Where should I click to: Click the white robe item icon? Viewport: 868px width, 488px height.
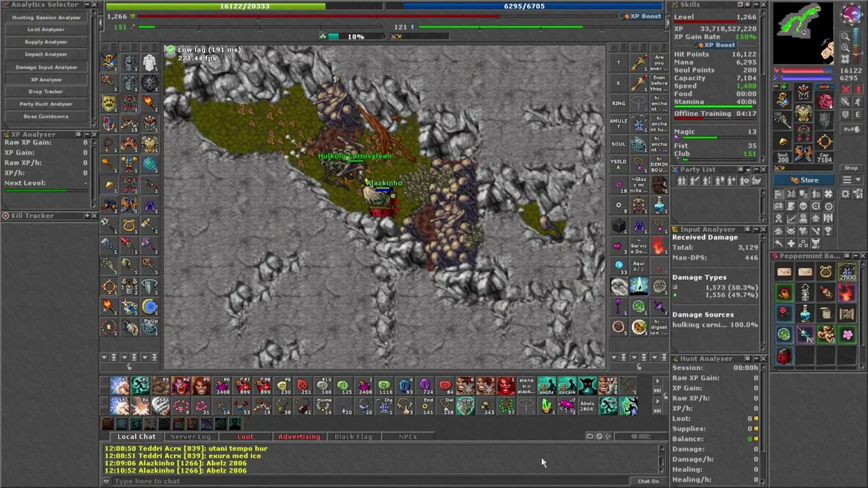point(149,63)
